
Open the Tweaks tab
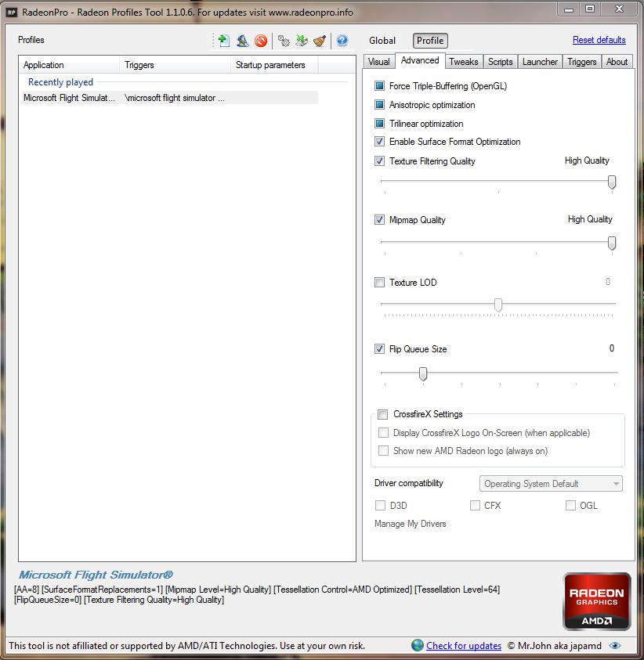pos(464,61)
